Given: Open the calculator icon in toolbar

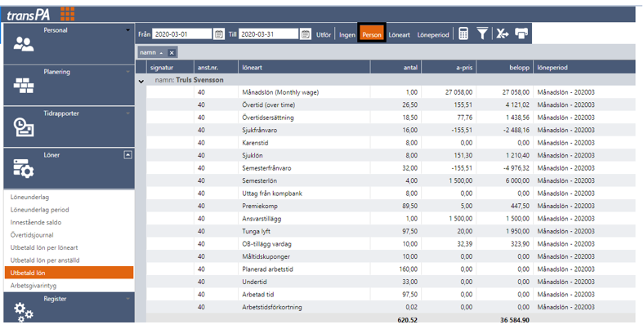Looking at the screenshot, I should 463,34.
